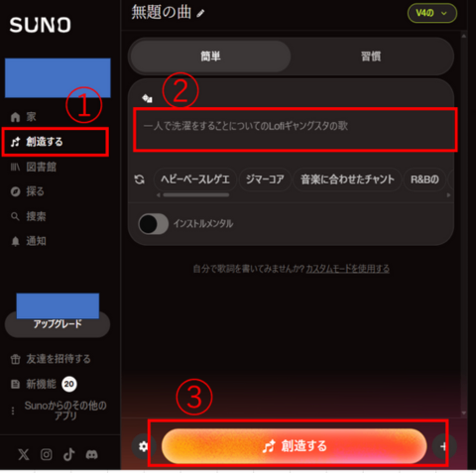Open the TikTok icon link

(x=69, y=454)
